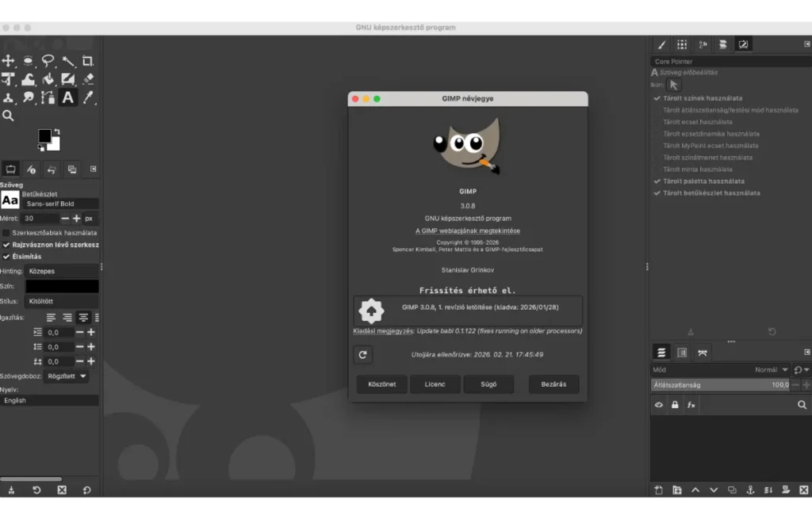This screenshot has width=812, height=519.
Task: Switch to the Images tab in left dock
Action: (x=72, y=170)
